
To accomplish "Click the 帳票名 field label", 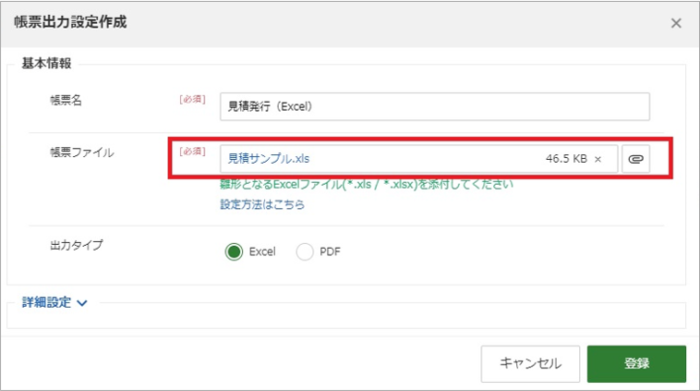I will 66,100.
